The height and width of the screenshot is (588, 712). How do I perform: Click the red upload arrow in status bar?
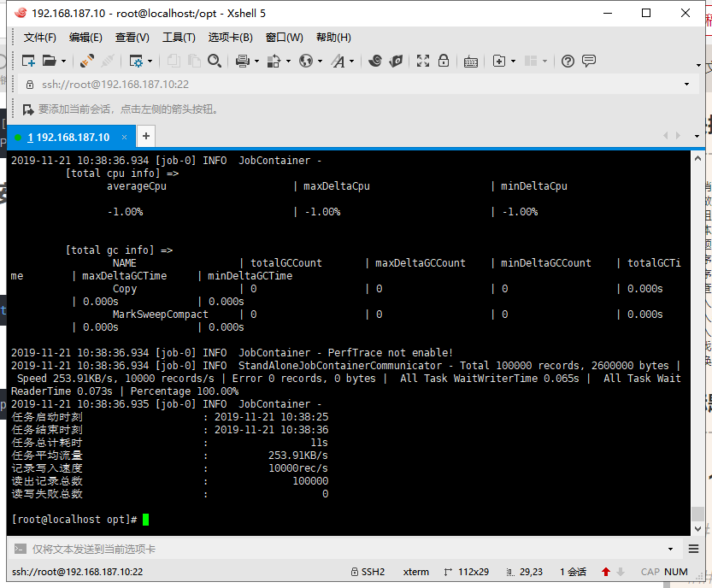click(606, 572)
